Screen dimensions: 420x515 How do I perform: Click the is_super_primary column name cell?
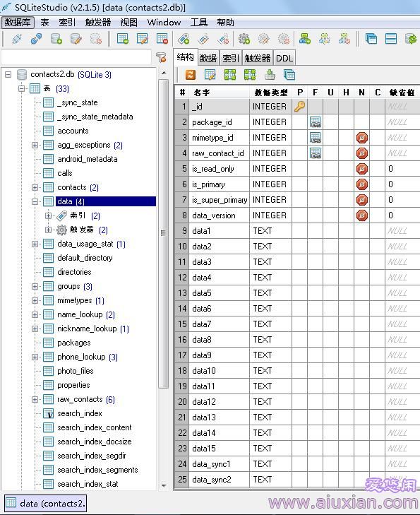220,200
